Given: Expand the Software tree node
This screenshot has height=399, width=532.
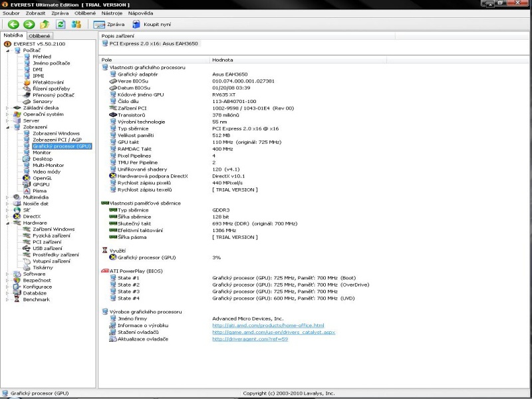Looking at the screenshot, I should pos(7,274).
